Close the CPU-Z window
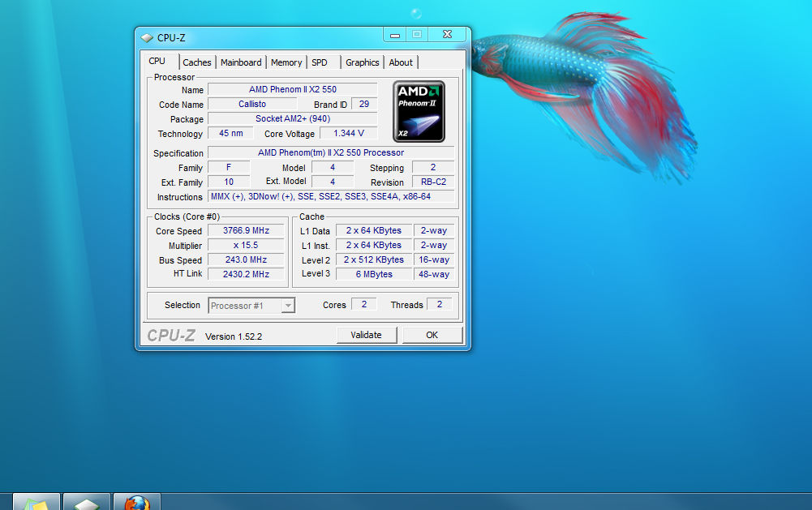This screenshot has width=812, height=510. (x=447, y=35)
